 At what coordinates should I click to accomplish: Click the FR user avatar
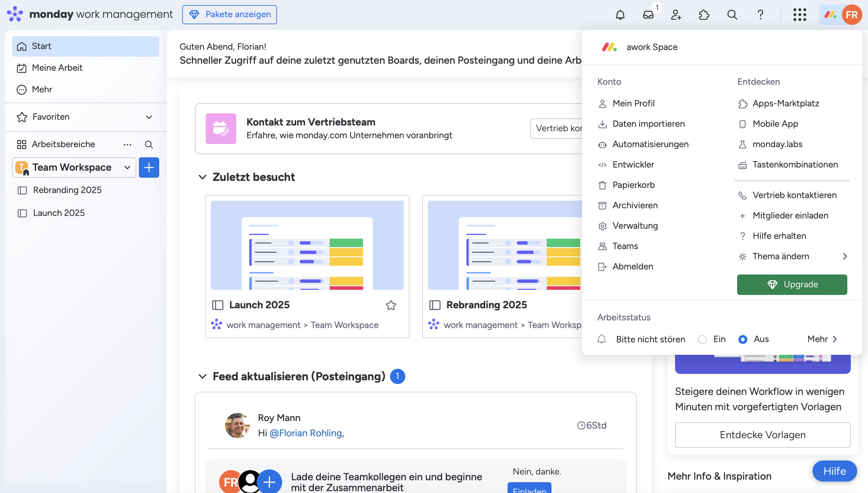[x=852, y=15]
